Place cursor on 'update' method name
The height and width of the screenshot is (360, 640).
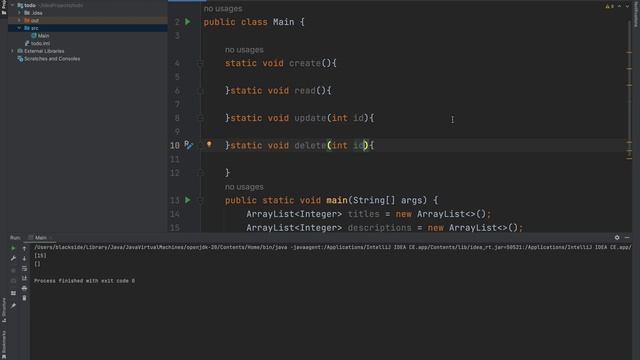coord(310,118)
